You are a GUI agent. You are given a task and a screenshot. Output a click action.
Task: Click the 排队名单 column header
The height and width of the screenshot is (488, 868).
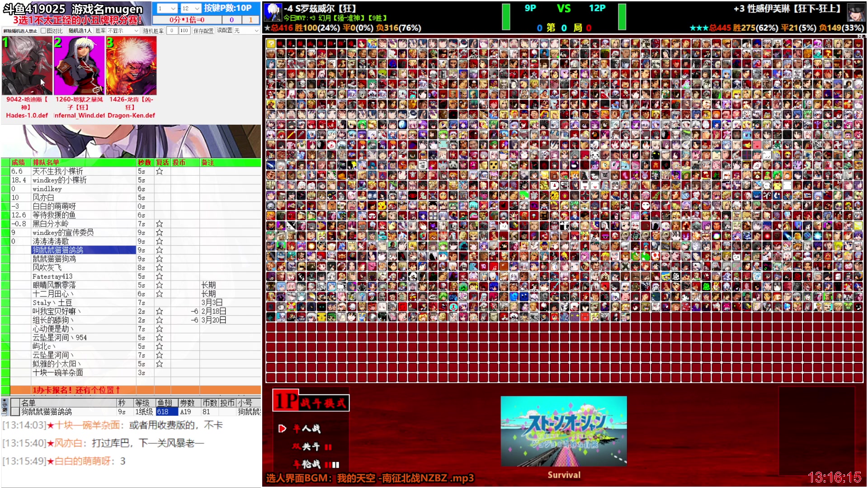click(84, 162)
